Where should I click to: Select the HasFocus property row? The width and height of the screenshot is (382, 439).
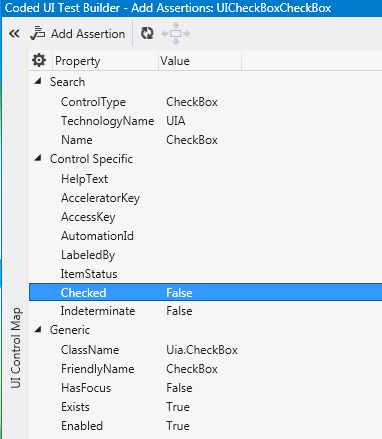tap(205, 388)
